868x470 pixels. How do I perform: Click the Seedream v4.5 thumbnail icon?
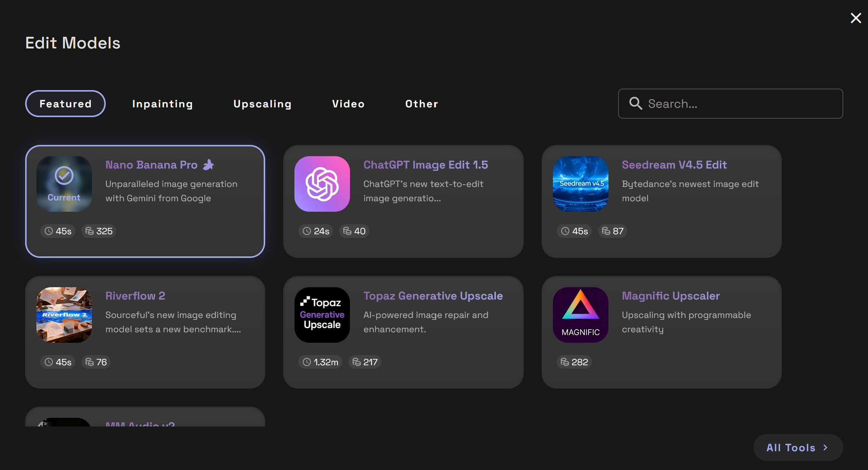pyautogui.click(x=580, y=184)
